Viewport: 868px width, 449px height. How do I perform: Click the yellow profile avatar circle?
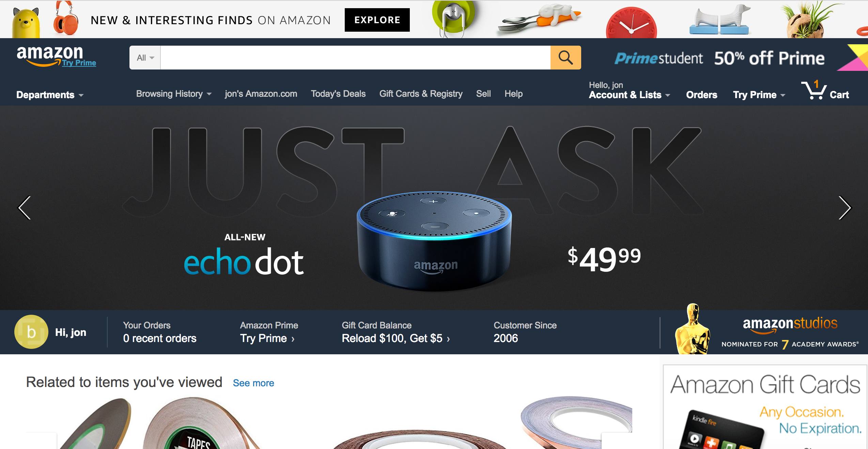pos(31,332)
